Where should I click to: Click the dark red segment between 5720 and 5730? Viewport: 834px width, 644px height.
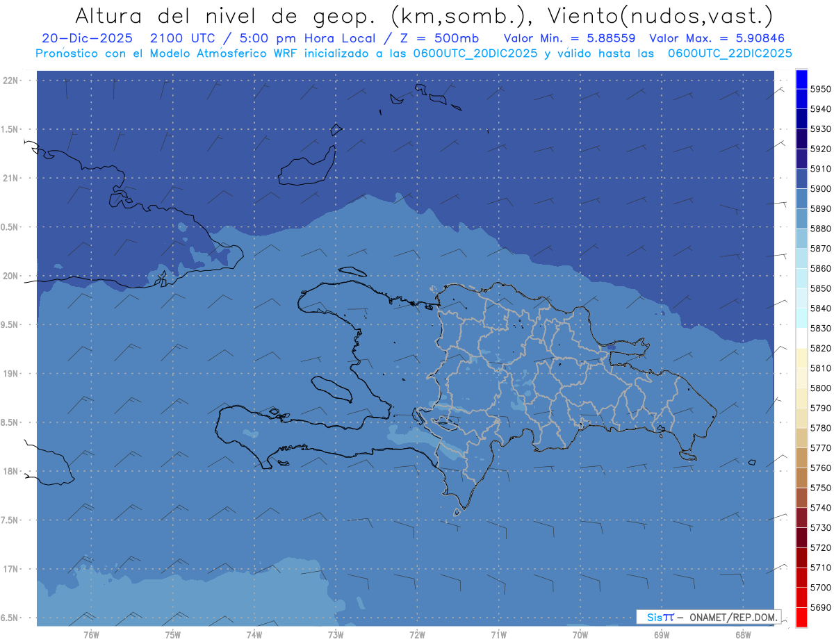pyautogui.click(x=801, y=537)
